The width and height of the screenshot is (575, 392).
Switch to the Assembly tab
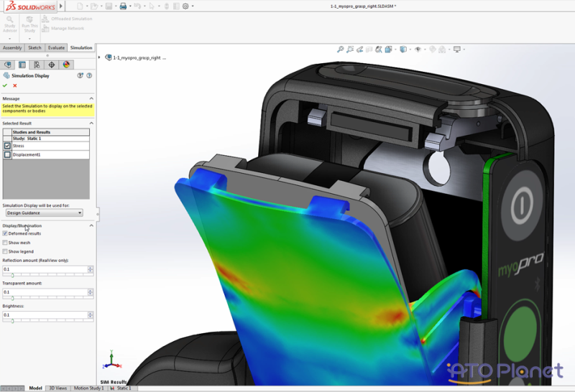[12, 47]
